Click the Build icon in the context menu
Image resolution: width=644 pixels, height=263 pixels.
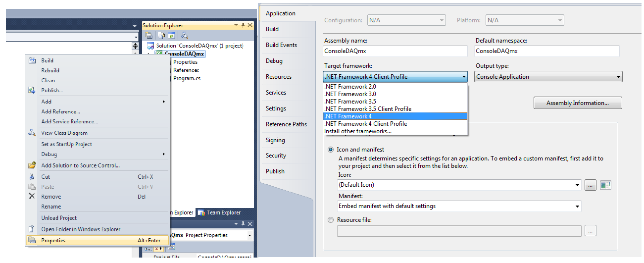pos(32,60)
